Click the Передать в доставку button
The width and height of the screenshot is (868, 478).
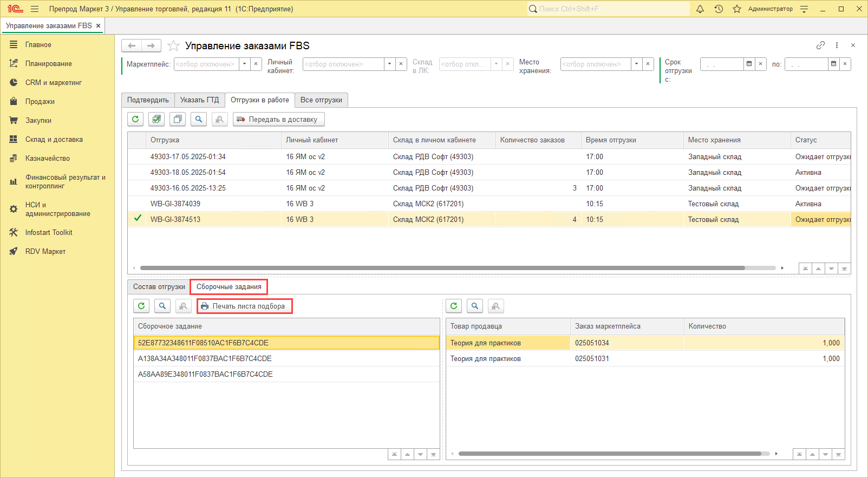click(x=278, y=119)
